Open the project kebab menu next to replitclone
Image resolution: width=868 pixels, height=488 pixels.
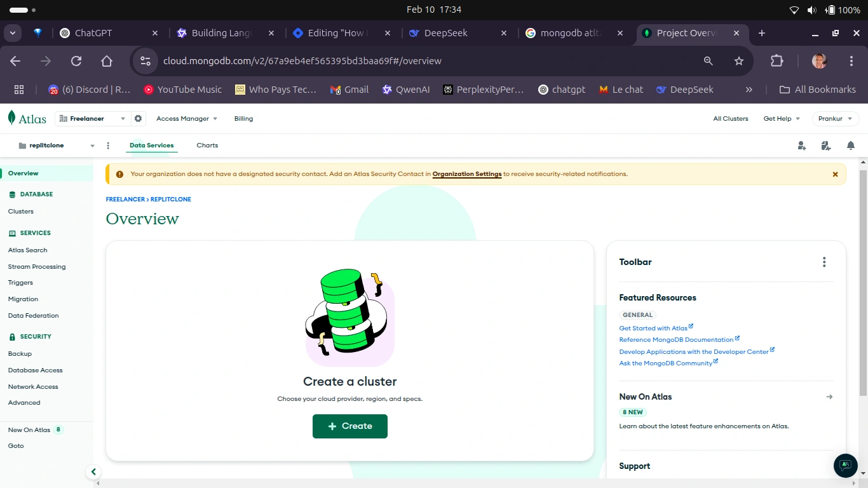(x=108, y=146)
